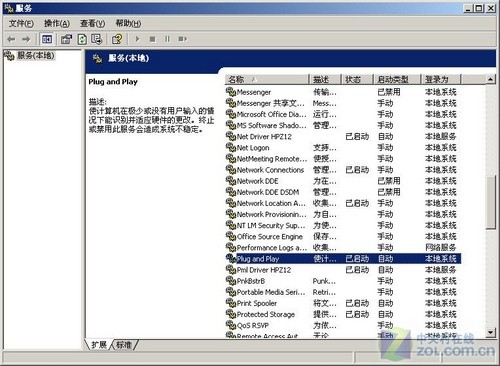Switch to the 扩展 tab

coord(99,344)
